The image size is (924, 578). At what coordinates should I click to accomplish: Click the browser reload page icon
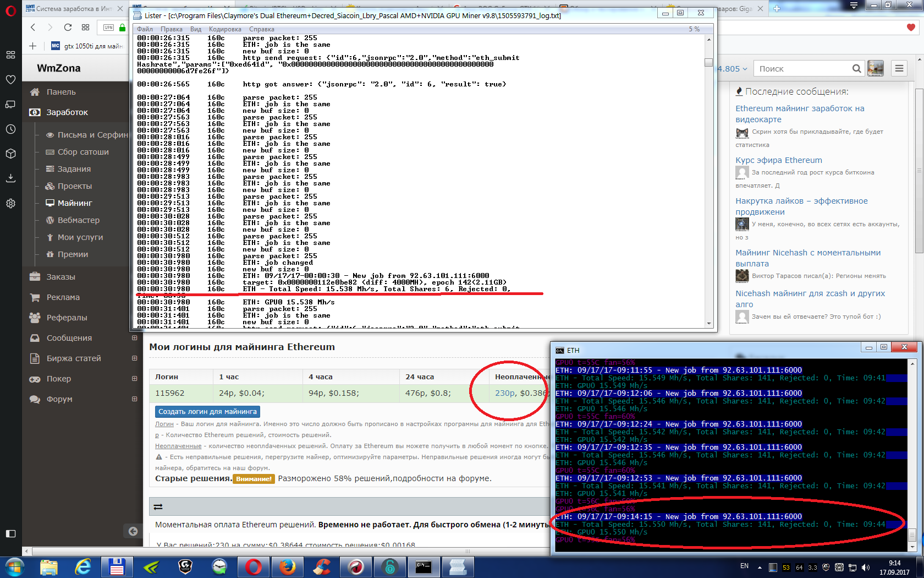[68, 28]
